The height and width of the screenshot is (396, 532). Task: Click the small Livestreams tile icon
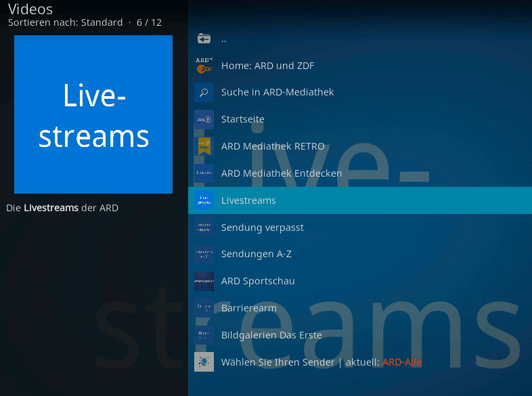[204, 200]
